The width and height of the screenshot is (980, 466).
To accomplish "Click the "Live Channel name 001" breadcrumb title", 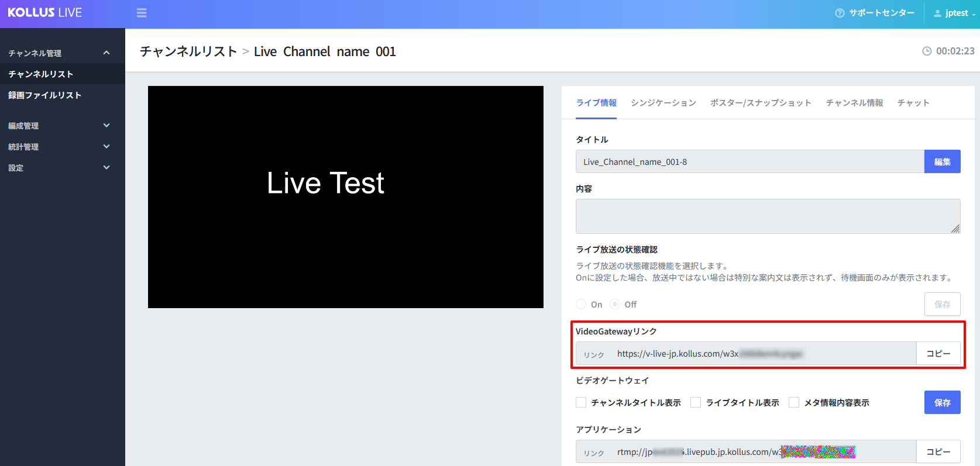I will point(325,51).
